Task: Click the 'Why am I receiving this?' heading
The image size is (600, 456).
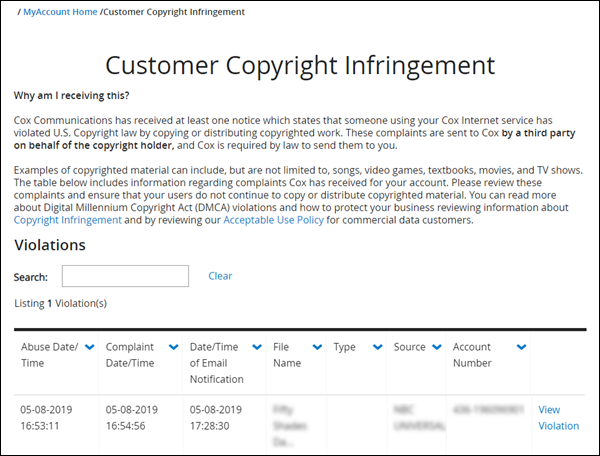Action: (x=72, y=95)
